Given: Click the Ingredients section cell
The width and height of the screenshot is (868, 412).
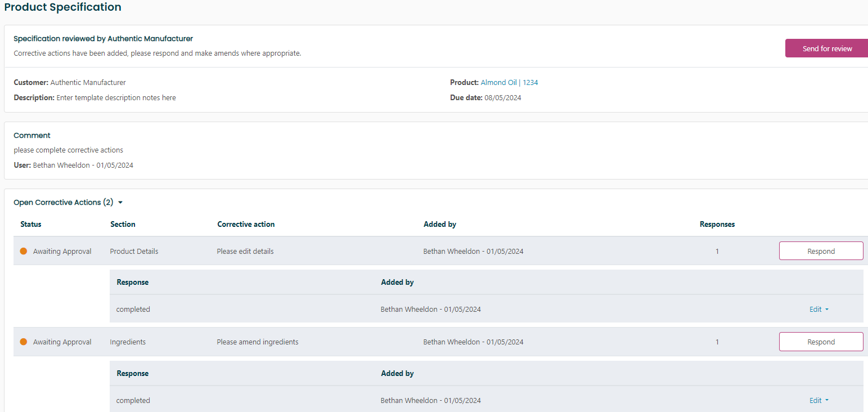Looking at the screenshot, I should 128,342.
